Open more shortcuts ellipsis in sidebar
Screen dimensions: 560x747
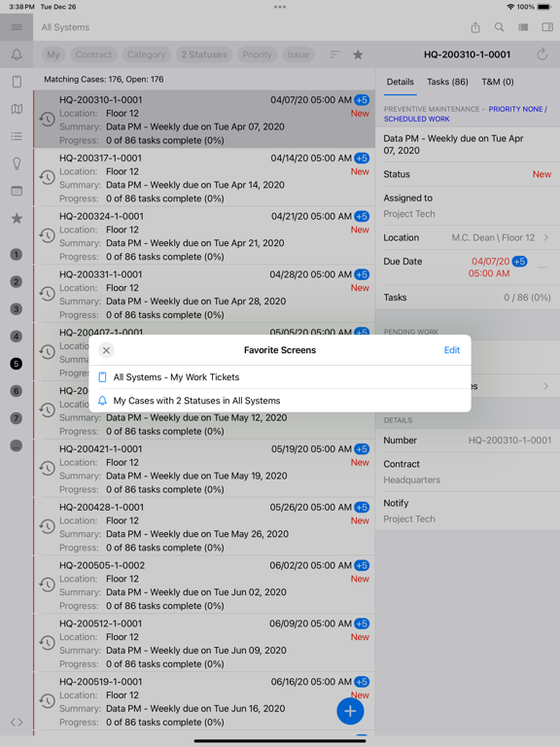coord(17,445)
